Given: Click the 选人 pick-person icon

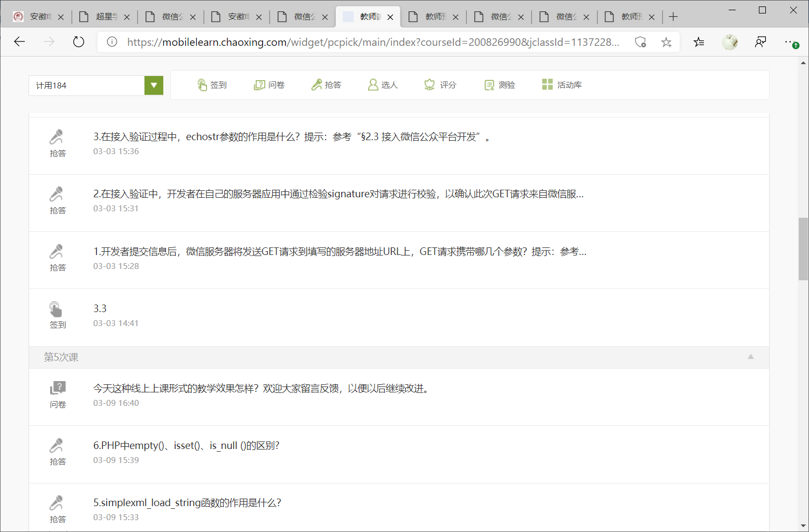Looking at the screenshot, I should coord(383,85).
